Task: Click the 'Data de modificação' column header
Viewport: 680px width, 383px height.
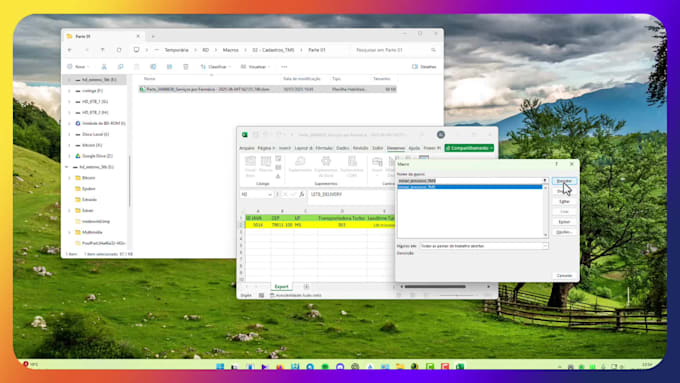Action: [x=301, y=79]
